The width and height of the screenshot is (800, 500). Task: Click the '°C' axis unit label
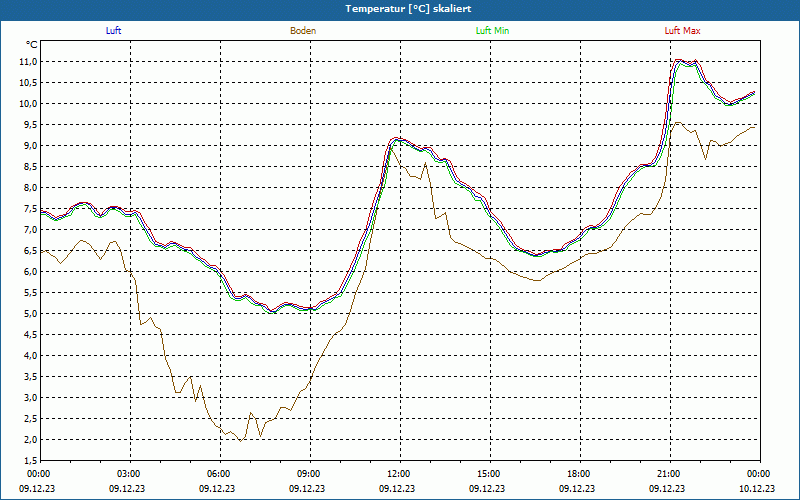[x=32, y=45]
